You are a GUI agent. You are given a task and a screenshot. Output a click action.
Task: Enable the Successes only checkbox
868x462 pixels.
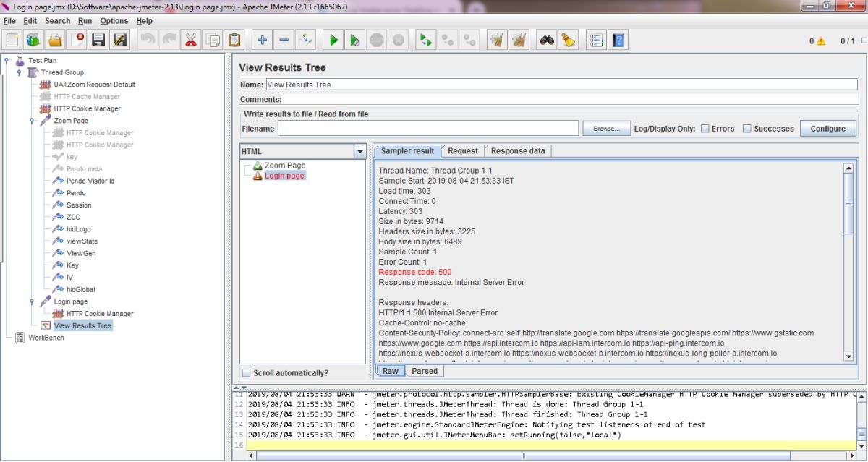pos(747,129)
